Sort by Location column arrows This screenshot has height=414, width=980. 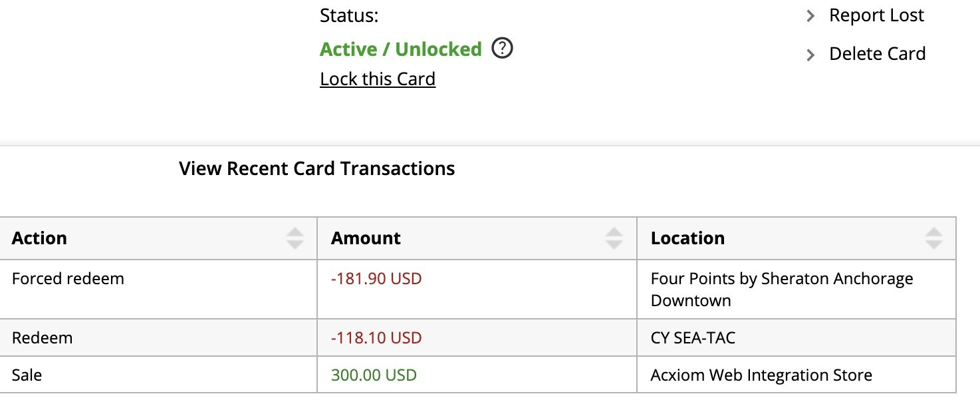pos(934,238)
